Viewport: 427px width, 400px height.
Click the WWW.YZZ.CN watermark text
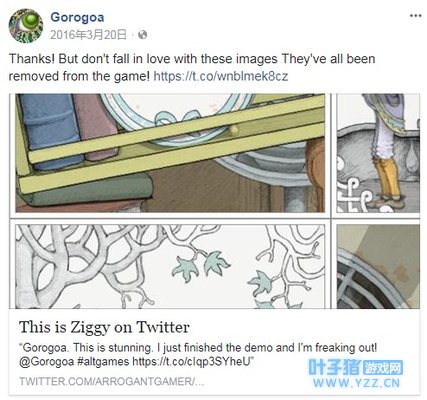[x=356, y=383]
